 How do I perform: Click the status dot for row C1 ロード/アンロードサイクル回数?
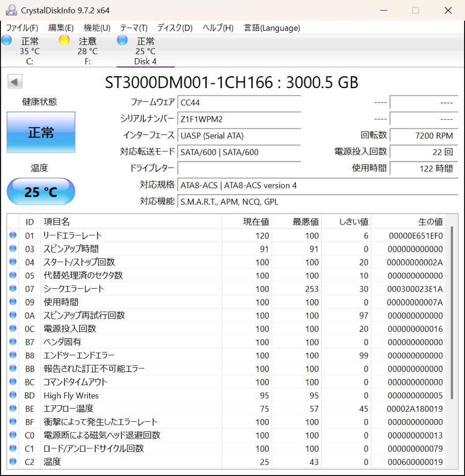coord(13,448)
